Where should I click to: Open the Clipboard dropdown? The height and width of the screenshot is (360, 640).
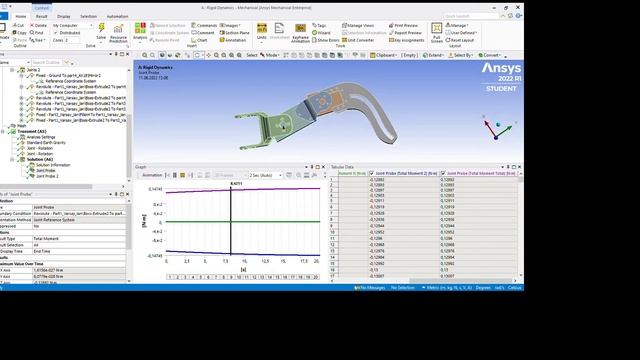pos(383,55)
